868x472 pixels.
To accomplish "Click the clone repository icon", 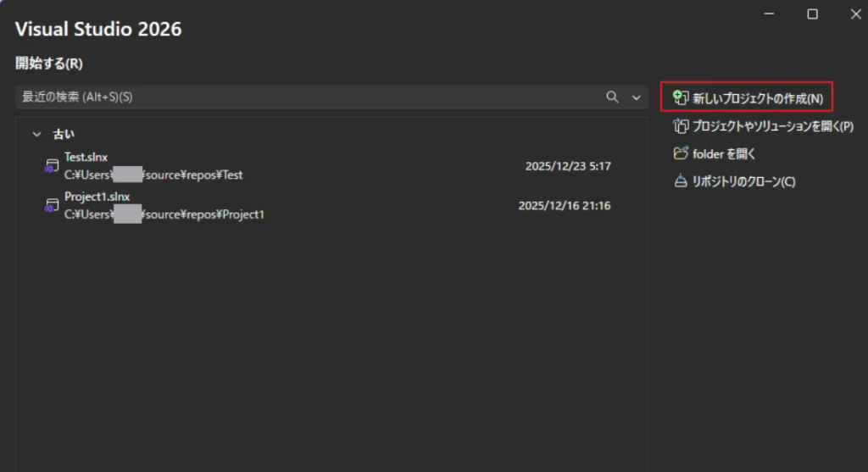I will 681,181.
